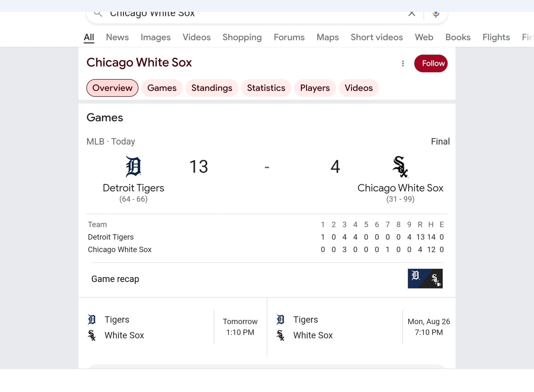Screen dimensions: 534x392
Task: Click the Chicago White Sox box score row label
Action: pos(120,250)
